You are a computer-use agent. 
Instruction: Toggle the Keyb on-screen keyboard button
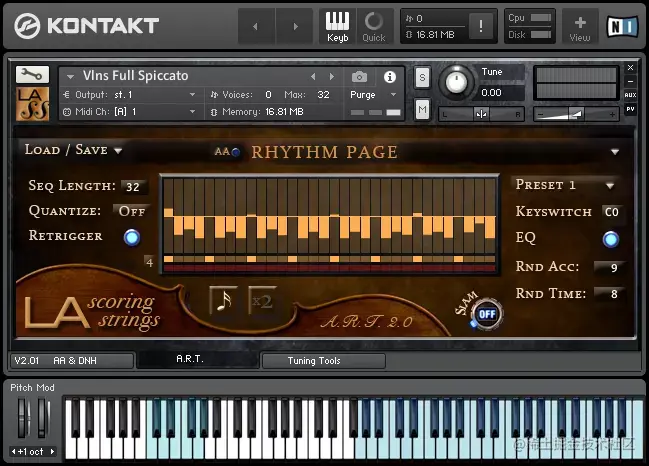tap(337, 26)
